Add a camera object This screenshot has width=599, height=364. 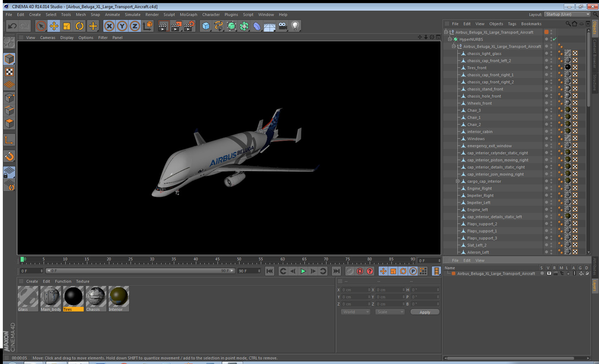click(x=282, y=26)
